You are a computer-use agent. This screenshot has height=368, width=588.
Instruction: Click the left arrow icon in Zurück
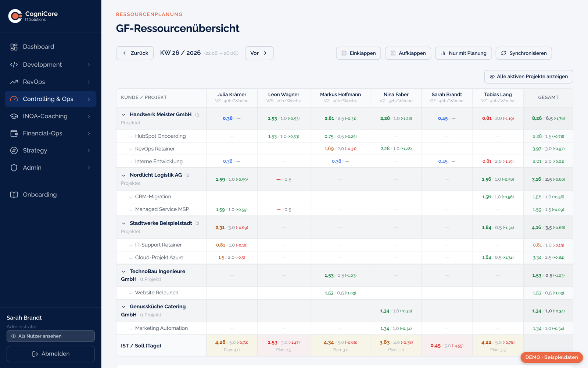pyautogui.click(x=124, y=53)
